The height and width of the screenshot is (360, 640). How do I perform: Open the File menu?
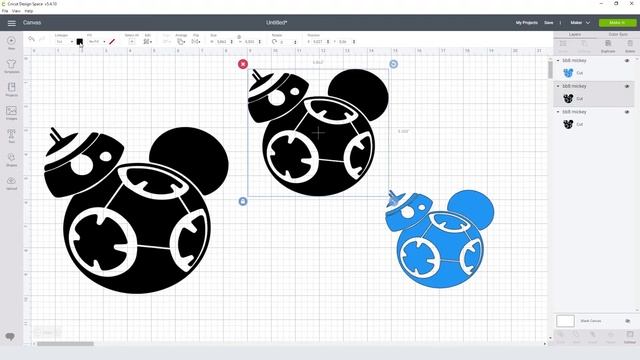click(x=5, y=11)
